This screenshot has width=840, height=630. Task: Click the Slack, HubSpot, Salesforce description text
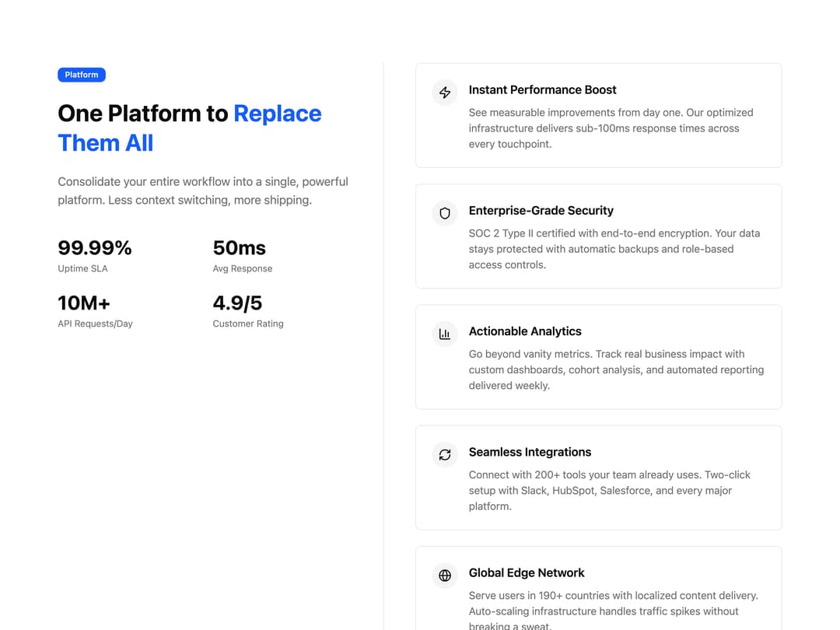point(610,491)
